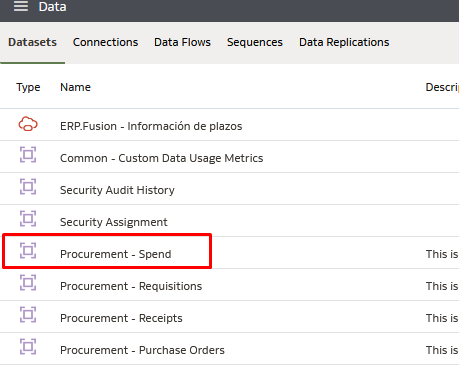Click the dataset icon beside Procurement - Purchase Orders
The image size is (459, 368).
[28, 347]
